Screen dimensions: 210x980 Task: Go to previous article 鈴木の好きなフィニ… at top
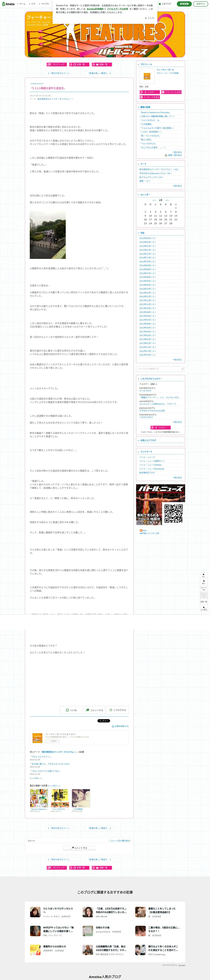click(60, 73)
